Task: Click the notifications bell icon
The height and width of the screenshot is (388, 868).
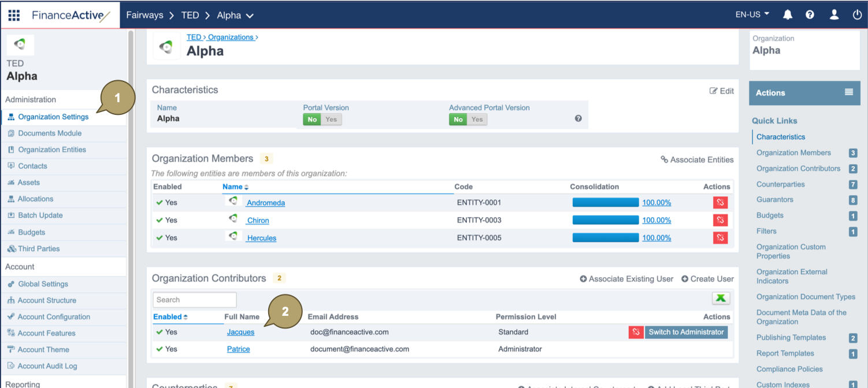Action: (788, 15)
